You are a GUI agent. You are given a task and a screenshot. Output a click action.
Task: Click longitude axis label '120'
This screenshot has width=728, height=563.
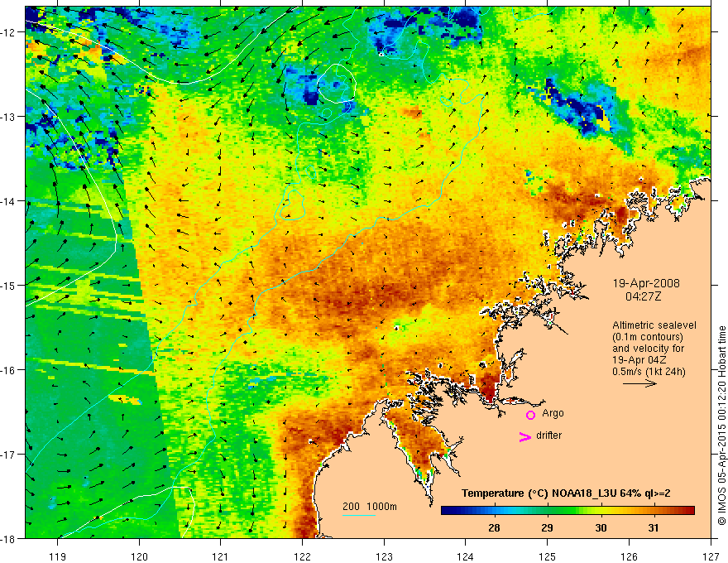coord(139,557)
